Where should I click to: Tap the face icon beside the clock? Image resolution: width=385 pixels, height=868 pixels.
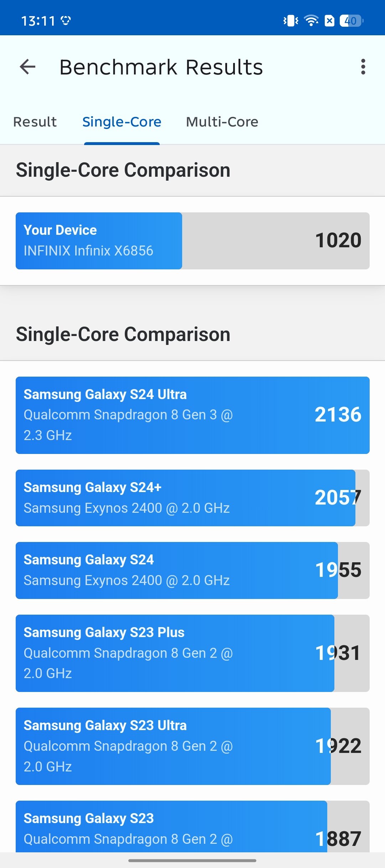point(66,20)
